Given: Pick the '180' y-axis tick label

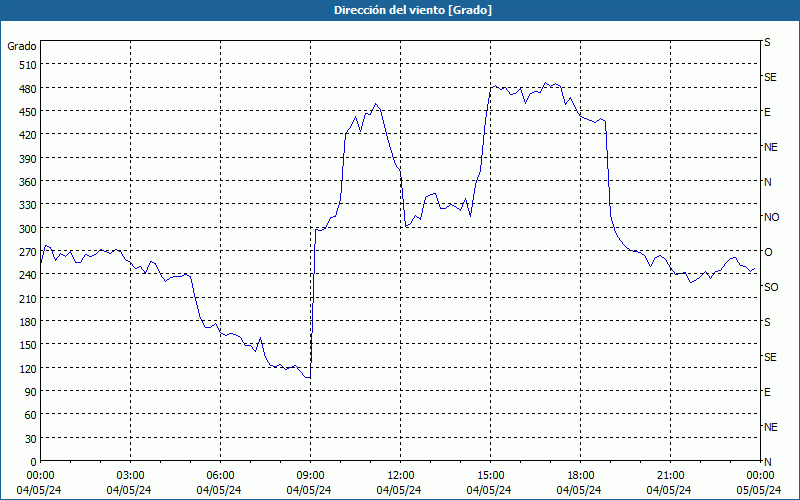Looking at the screenshot, I should [x=29, y=322].
